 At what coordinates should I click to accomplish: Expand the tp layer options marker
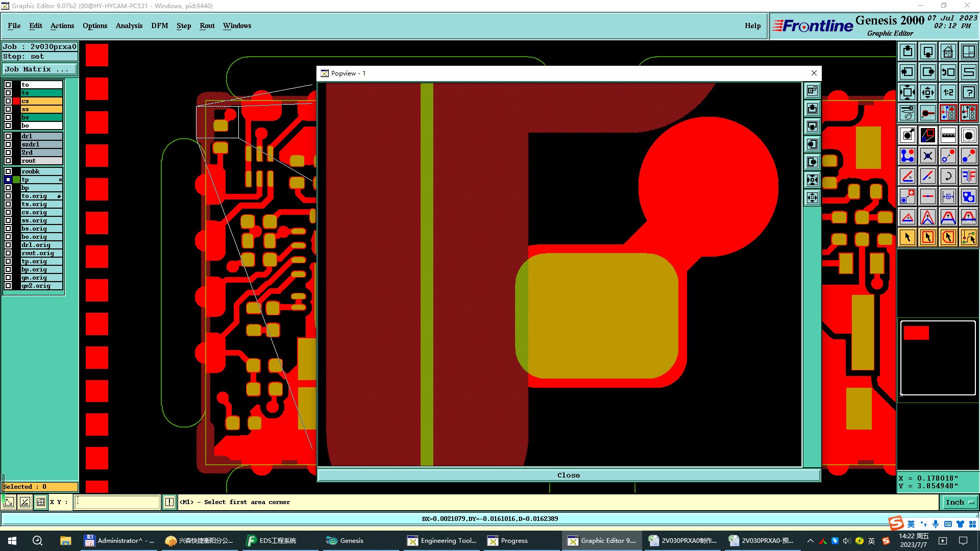pos(60,180)
